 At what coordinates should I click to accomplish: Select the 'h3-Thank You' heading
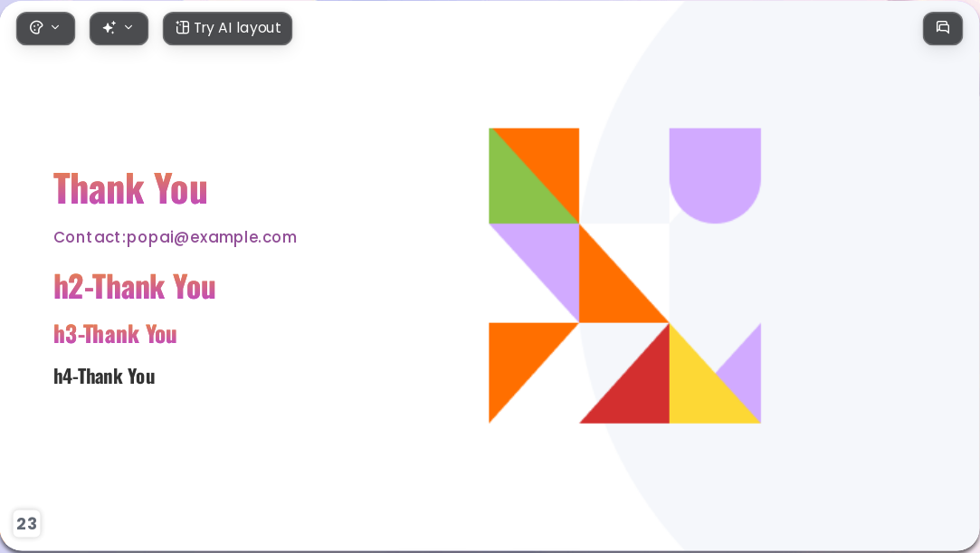(x=115, y=334)
